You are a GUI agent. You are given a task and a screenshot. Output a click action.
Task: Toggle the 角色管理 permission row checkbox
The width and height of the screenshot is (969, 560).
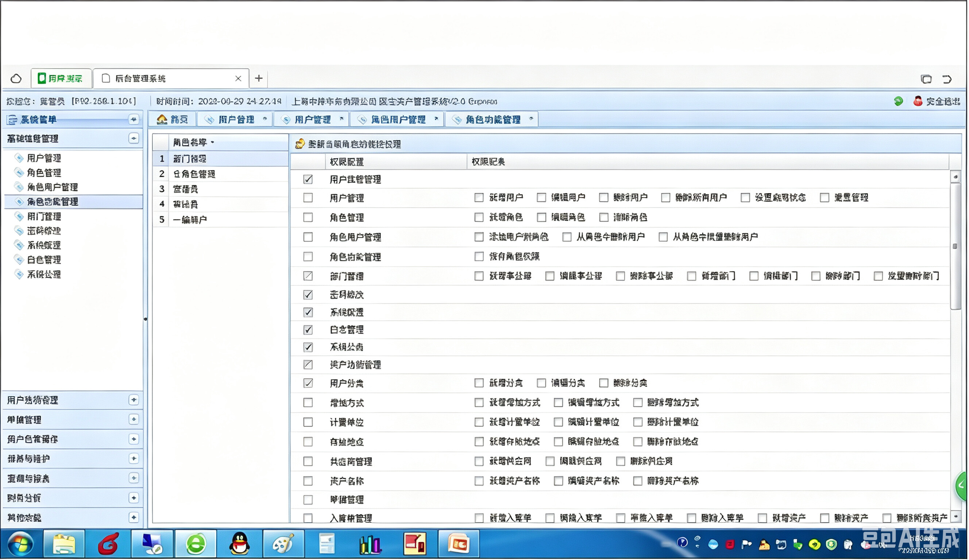pyautogui.click(x=308, y=217)
